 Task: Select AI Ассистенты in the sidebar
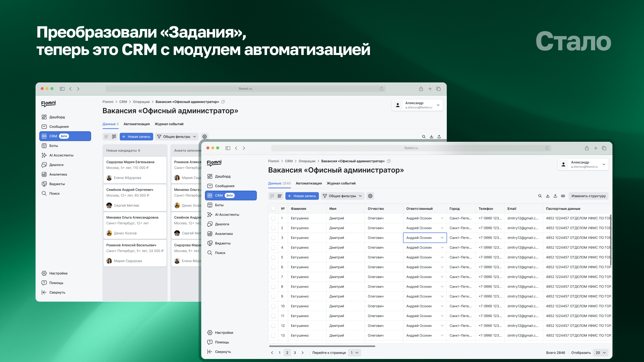click(227, 215)
